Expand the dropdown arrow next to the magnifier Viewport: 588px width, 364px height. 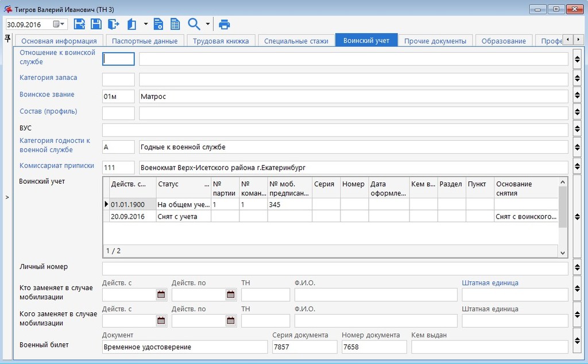pyautogui.click(x=207, y=24)
